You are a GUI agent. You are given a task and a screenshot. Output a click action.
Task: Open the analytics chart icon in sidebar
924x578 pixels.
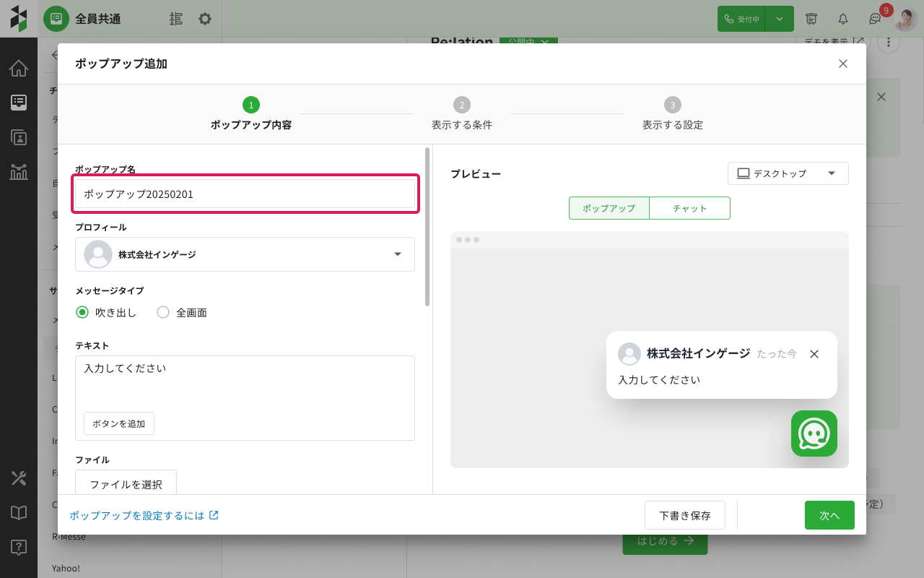click(19, 171)
